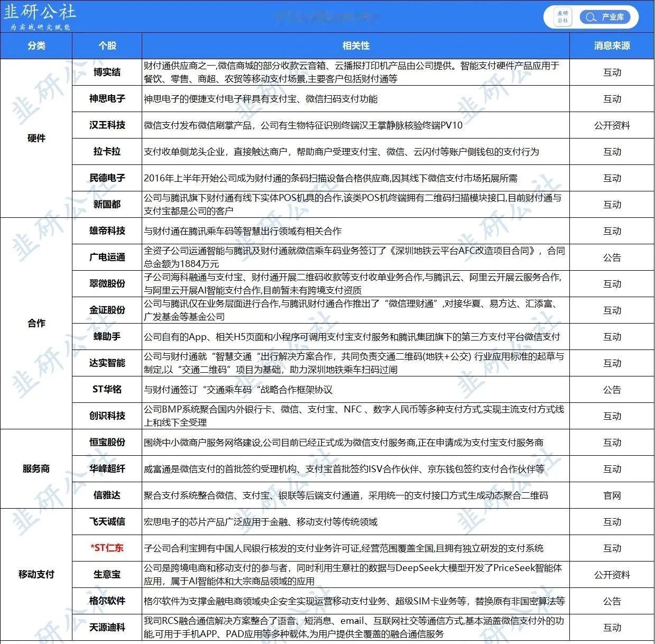655x644 pixels.
Task: Select stock name 翠微股份
Action: point(107,283)
